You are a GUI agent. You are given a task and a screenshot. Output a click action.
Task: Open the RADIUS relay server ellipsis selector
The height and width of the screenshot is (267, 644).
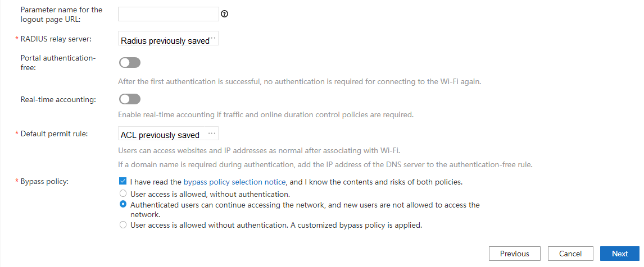213,39
